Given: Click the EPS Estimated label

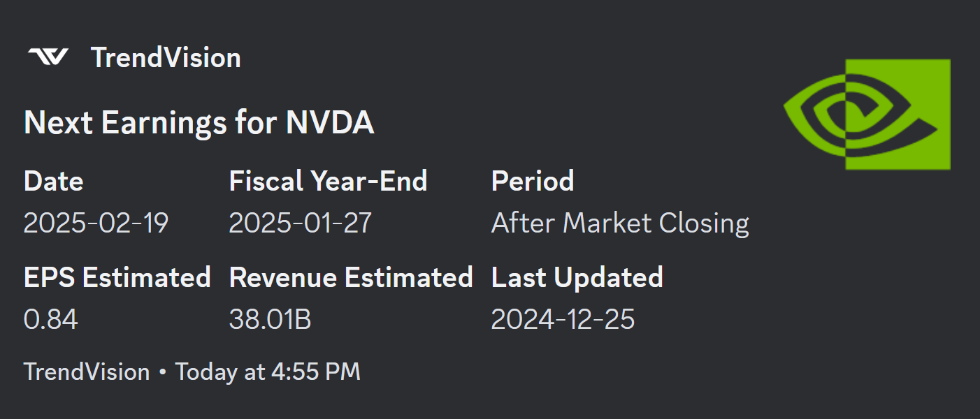Looking at the screenshot, I should (x=117, y=277).
